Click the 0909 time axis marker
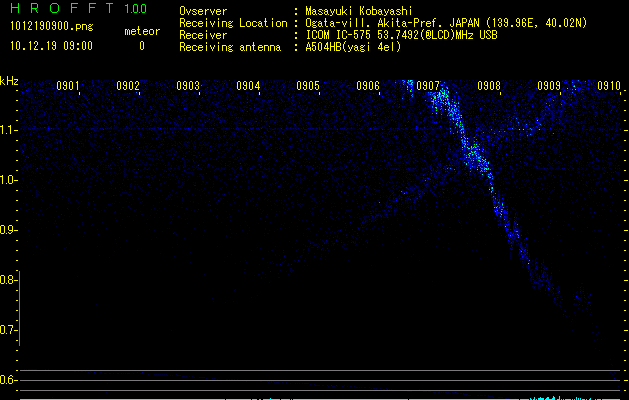 pyautogui.click(x=549, y=86)
